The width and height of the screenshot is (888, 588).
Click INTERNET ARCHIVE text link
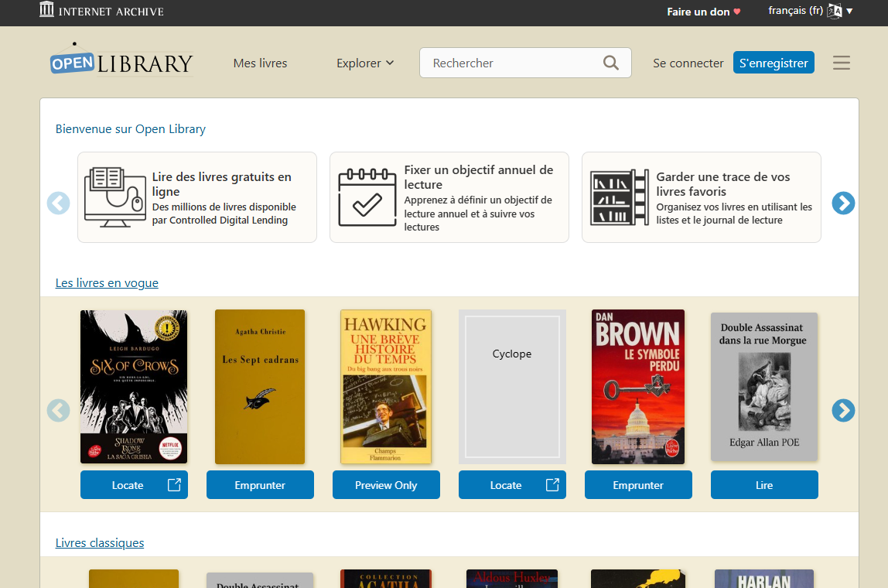111,12
